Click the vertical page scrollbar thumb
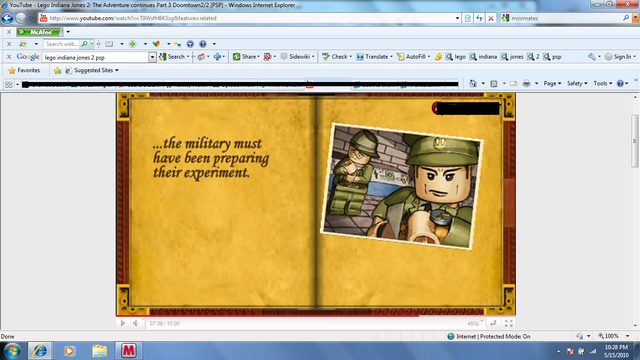The image size is (640, 360). 635,141
